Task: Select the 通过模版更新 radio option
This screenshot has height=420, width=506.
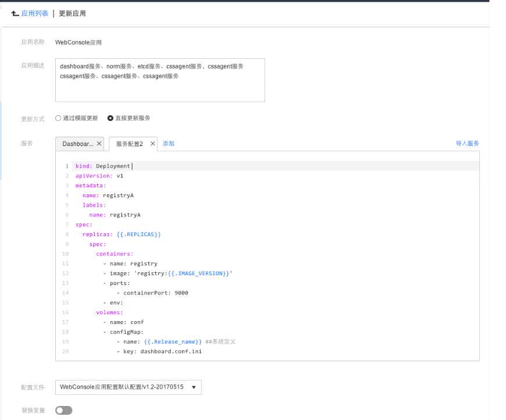Action: [x=58, y=118]
